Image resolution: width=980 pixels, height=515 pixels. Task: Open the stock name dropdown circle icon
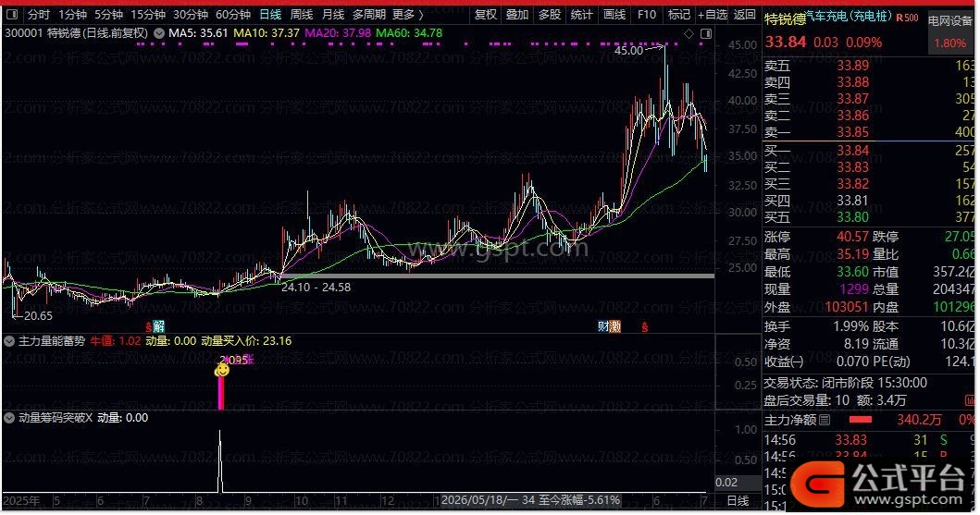(x=159, y=33)
